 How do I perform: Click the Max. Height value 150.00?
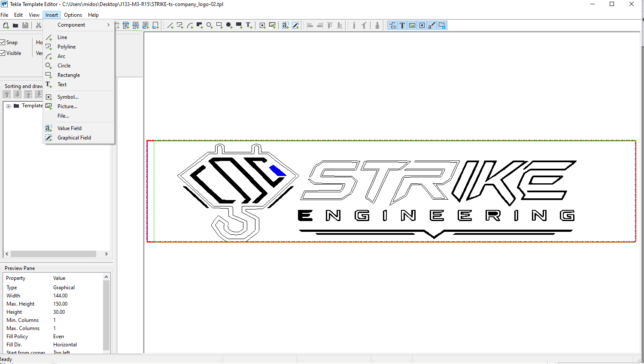pos(61,304)
